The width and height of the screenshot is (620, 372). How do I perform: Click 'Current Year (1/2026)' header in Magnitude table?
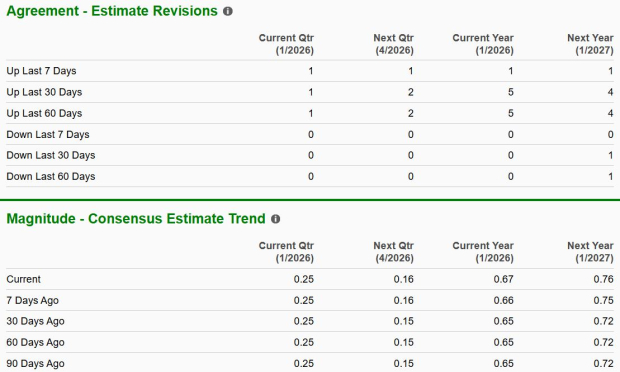coord(483,252)
